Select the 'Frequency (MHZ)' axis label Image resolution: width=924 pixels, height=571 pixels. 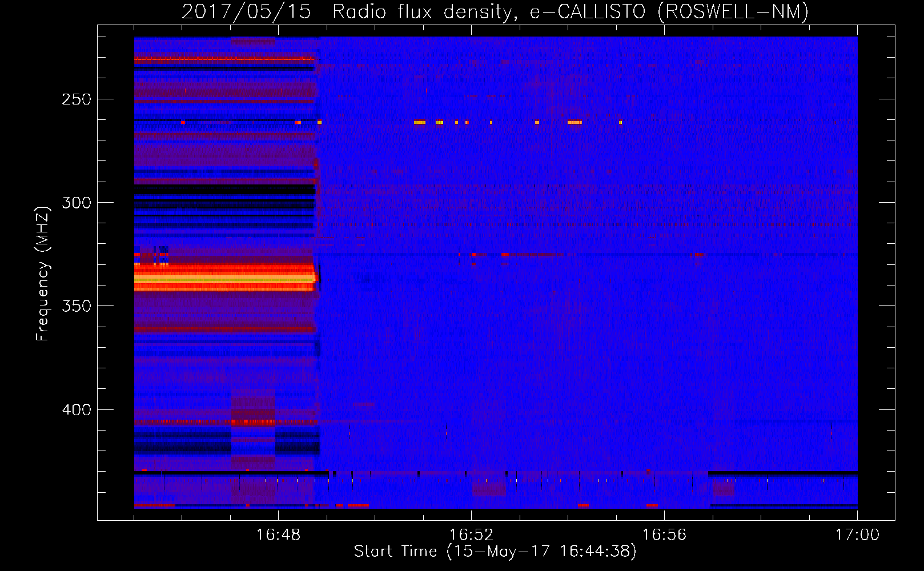coord(43,274)
